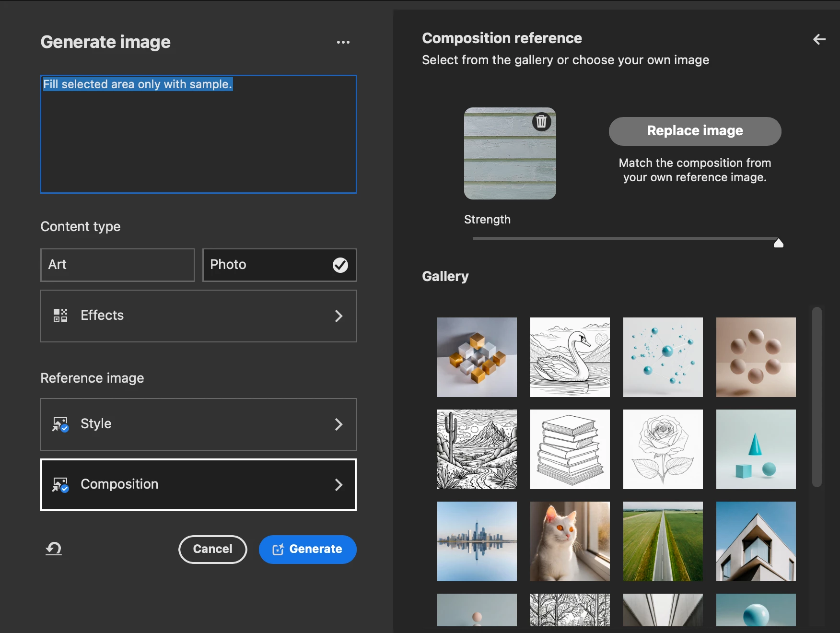Delete the reference image with trash icon
840x633 pixels.
pyautogui.click(x=541, y=122)
